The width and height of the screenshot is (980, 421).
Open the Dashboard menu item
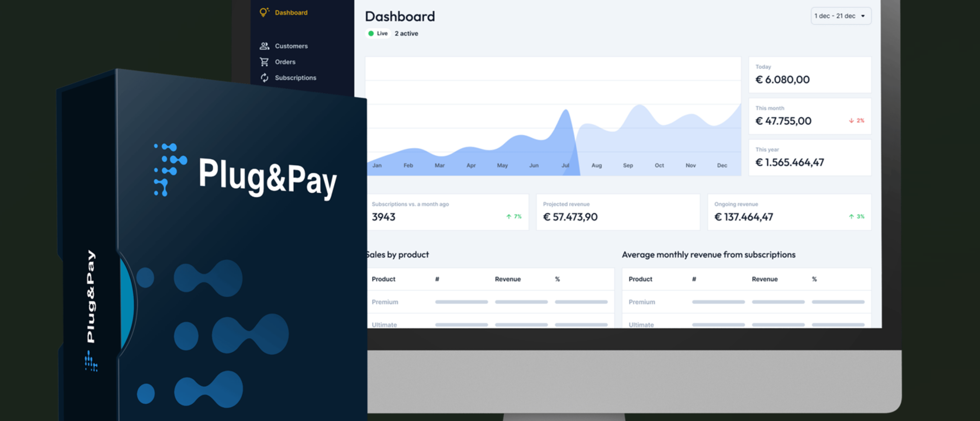click(x=291, y=13)
